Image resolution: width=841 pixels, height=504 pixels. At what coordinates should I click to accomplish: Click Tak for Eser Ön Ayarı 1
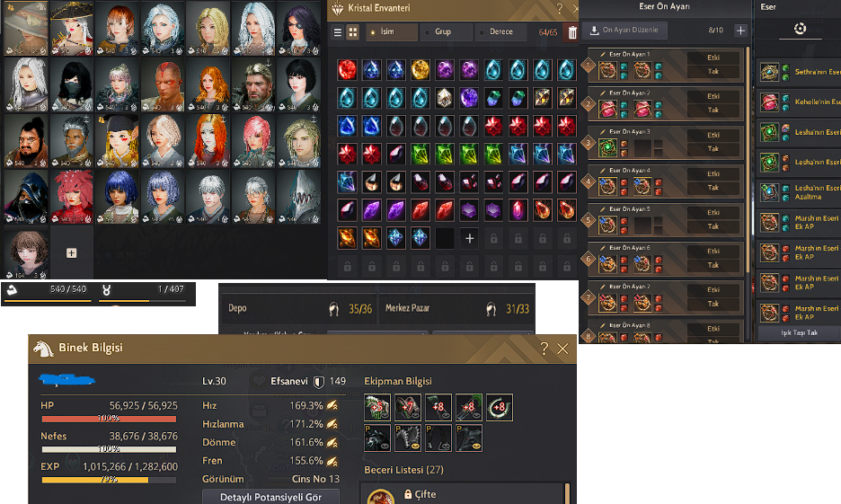713,71
